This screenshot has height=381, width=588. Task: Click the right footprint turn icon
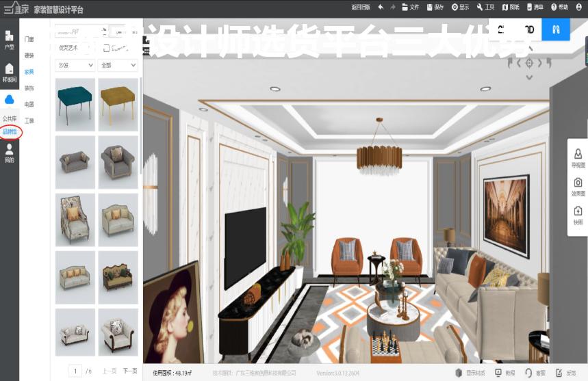548,62
